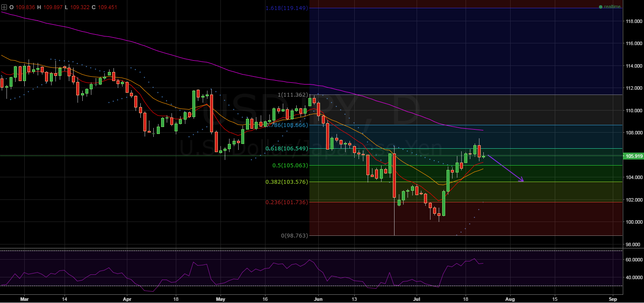Click the Fibonacci 1(111.362) level label

293,94
